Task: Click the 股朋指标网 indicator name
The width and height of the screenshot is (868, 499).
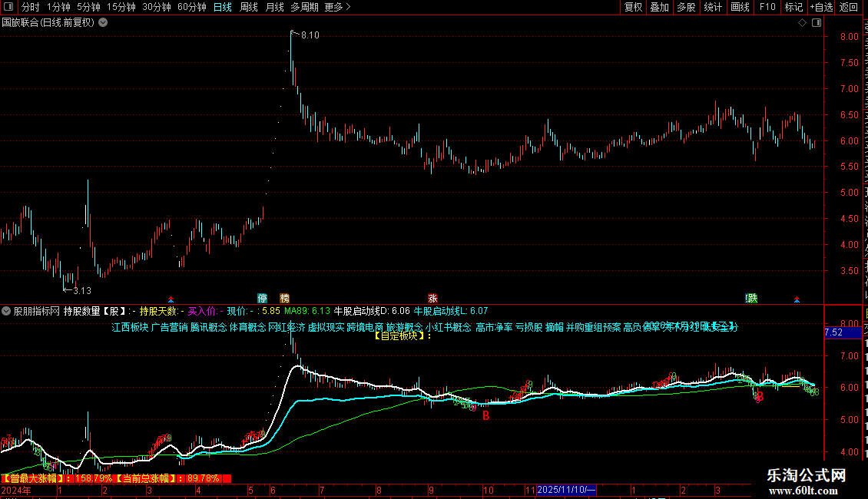Action: point(37,312)
